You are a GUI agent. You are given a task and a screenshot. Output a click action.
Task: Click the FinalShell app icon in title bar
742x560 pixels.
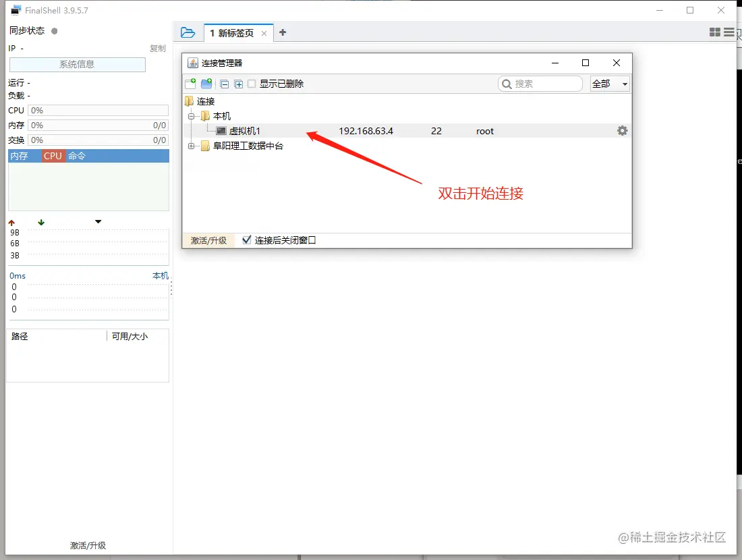tap(16, 10)
